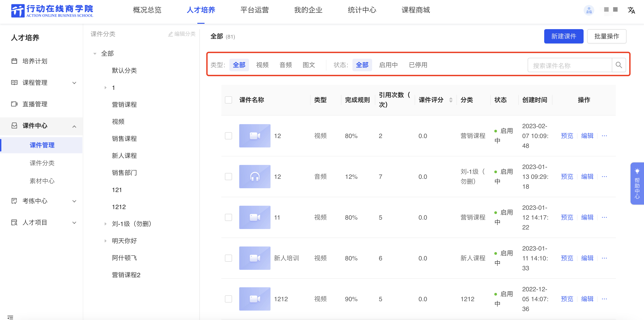Viewport: 644px width, 320px height.
Task: Open more actions for 新人培训 row
Action: click(604, 258)
